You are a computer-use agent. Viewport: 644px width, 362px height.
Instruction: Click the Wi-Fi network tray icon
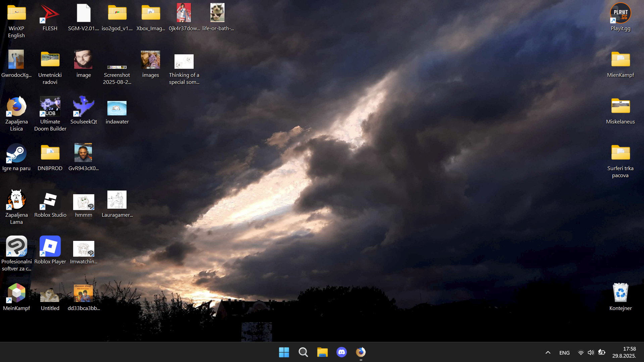pyautogui.click(x=581, y=352)
